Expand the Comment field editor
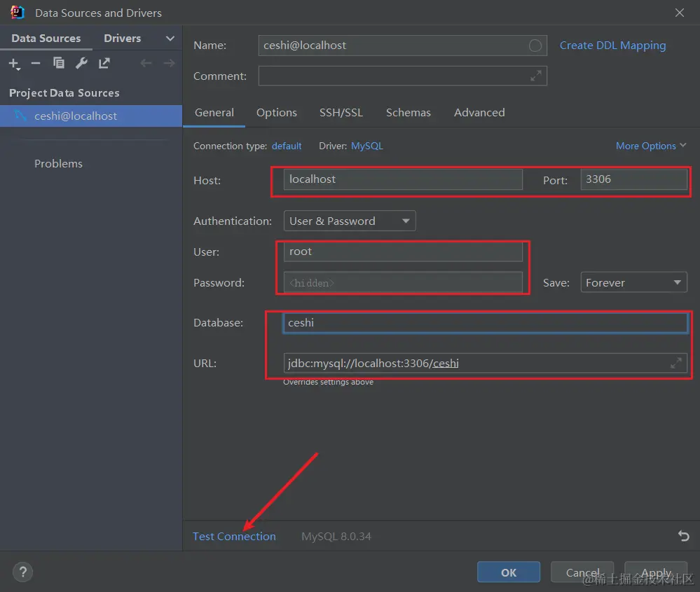The height and width of the screenshot is (592, 700). (536, 76)
